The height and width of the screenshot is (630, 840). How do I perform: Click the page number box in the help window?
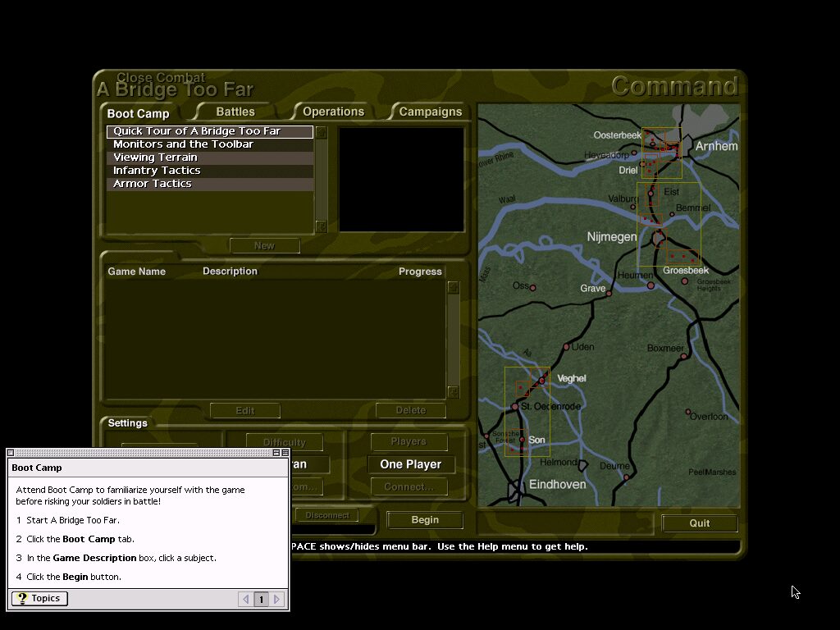[x=261, y=599]
